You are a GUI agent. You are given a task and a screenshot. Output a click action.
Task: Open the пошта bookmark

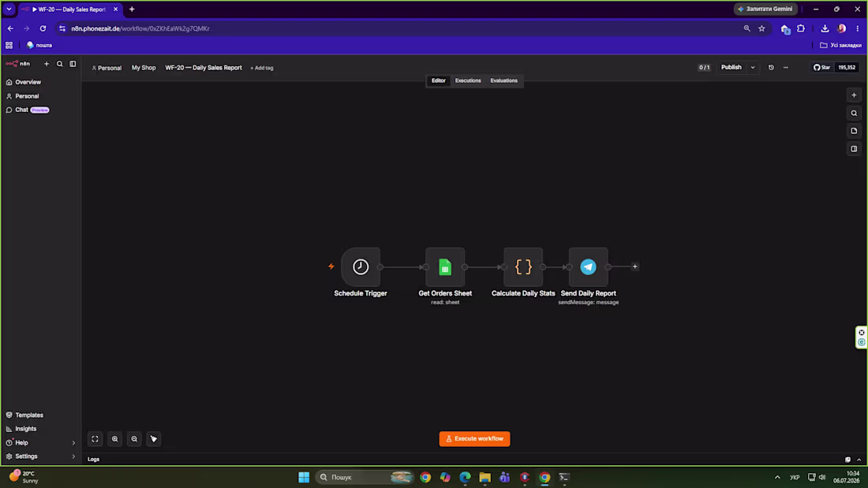39,46
